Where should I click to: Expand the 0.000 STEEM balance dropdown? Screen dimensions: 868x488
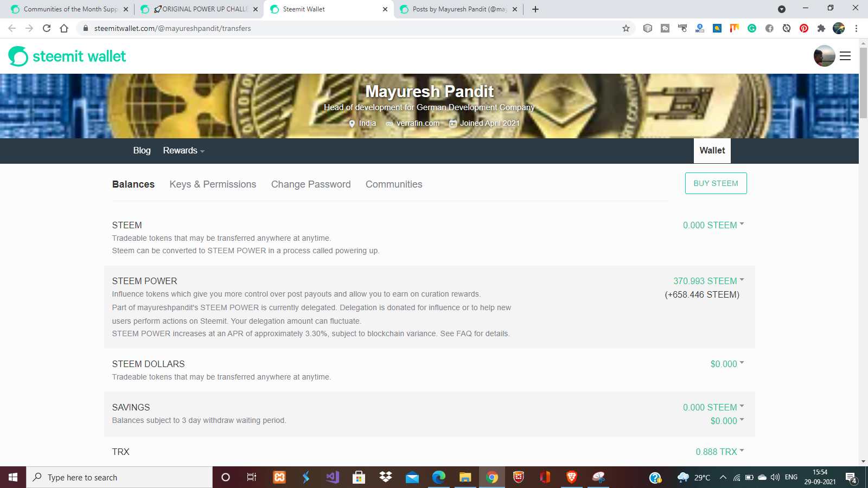(x=713, y=225)
